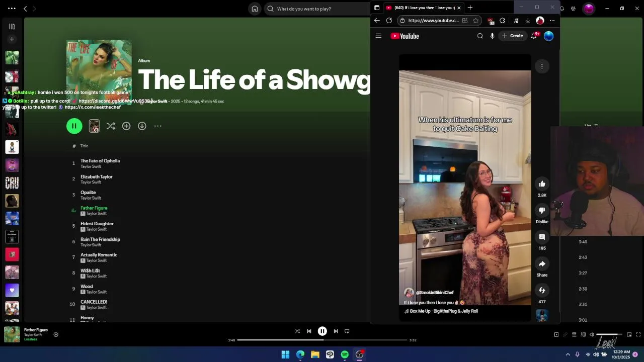Create a new playlist with plus icon

[12, 39]
